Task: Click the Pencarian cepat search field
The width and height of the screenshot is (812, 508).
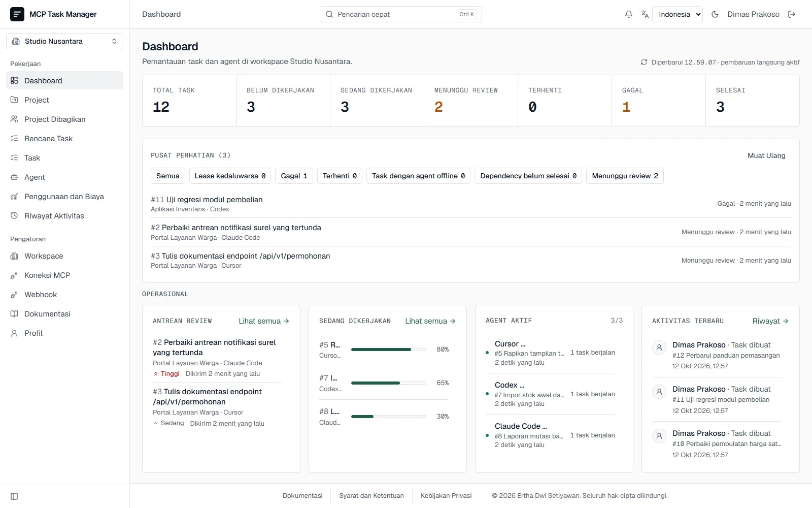Action: tap(401, 14)
